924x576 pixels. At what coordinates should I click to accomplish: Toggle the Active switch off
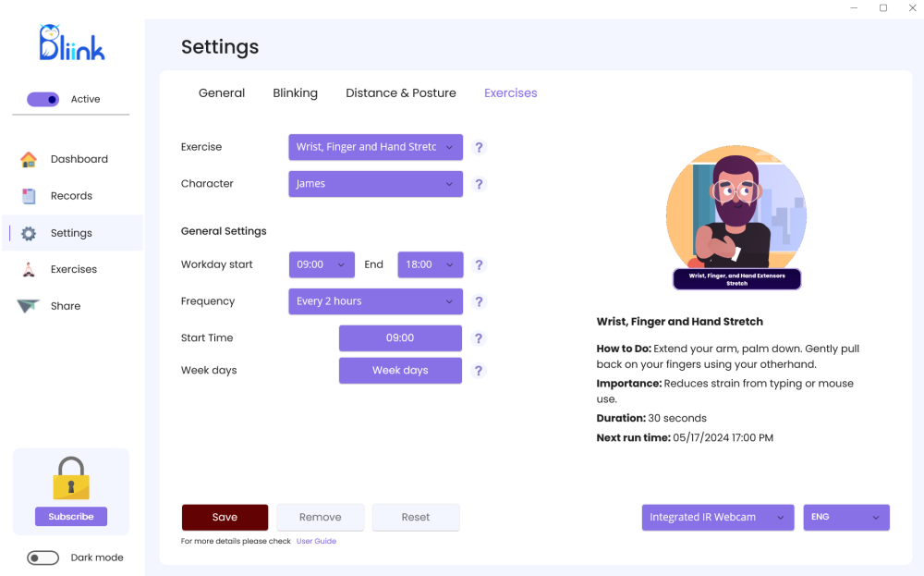click(43, 99)
